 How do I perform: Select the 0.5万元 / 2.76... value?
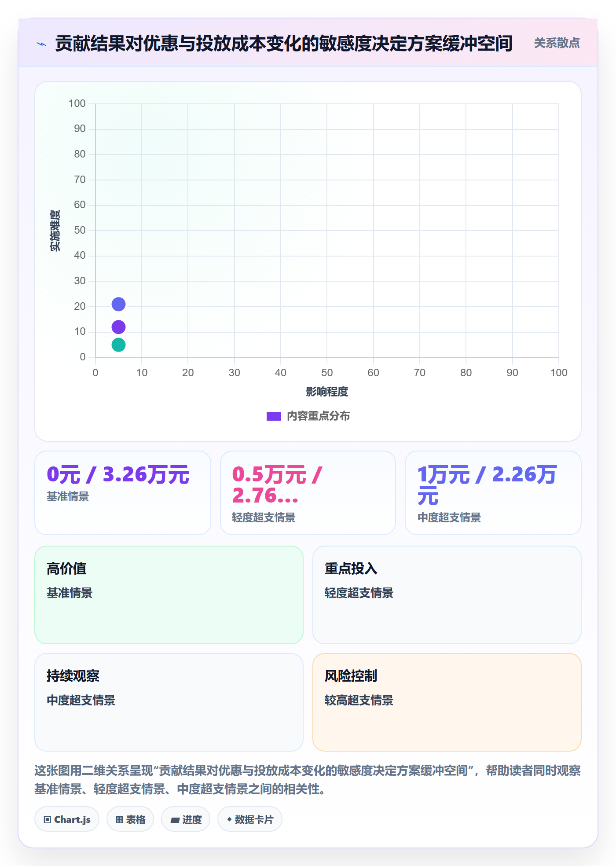(x=277, y=485)
